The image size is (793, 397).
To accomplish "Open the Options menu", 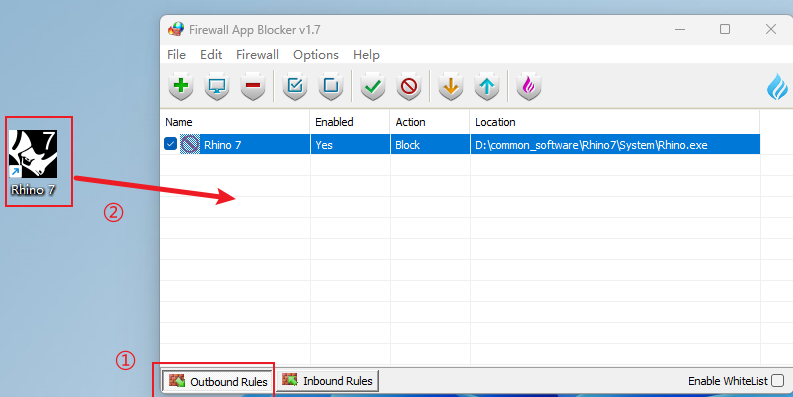I will click(316, 55).
